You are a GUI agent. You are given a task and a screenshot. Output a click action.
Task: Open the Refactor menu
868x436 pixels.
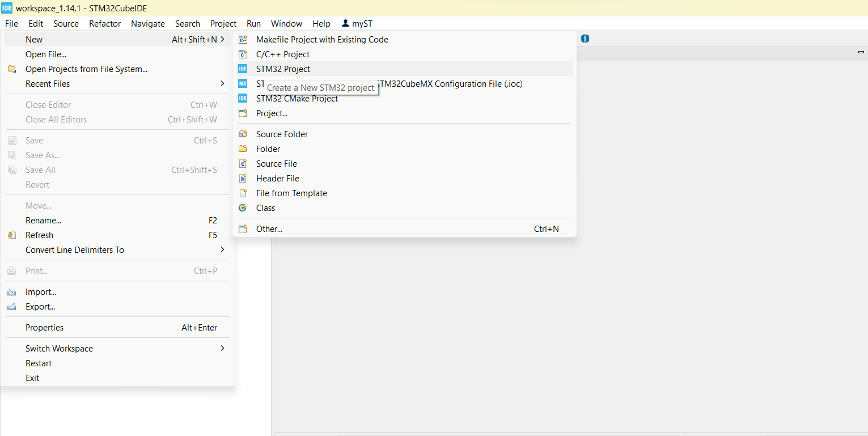[x=105, y=24]
